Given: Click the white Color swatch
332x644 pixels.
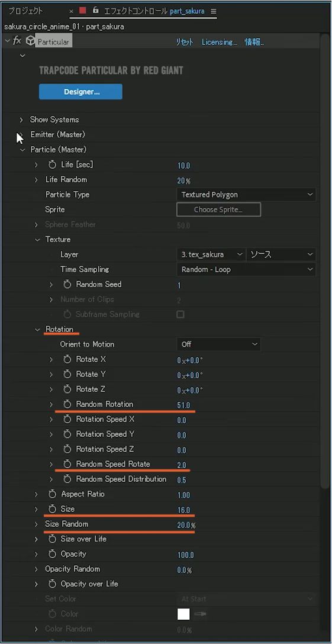Looking at the screenshot, I should pos(183,614).
